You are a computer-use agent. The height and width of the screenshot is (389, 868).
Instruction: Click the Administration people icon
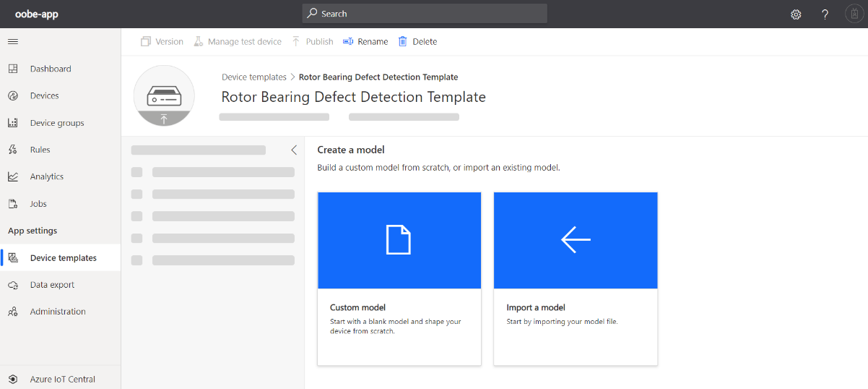coord(13,312)
